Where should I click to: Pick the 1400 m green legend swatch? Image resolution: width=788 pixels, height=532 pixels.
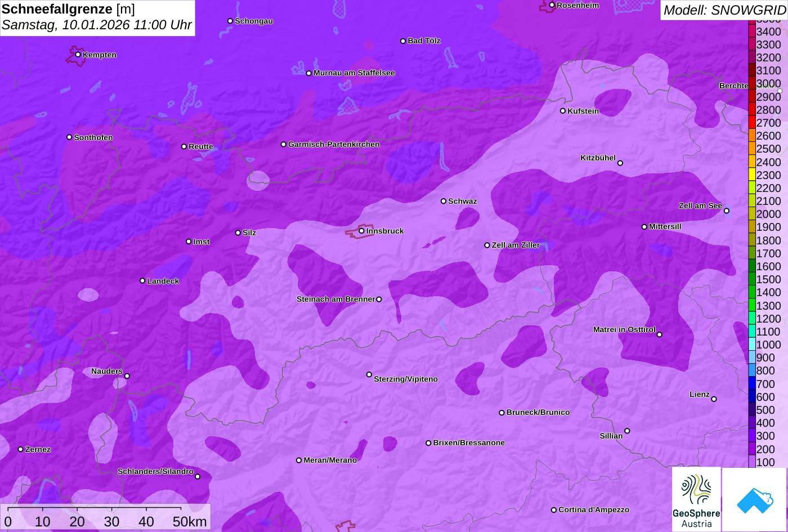751,292
